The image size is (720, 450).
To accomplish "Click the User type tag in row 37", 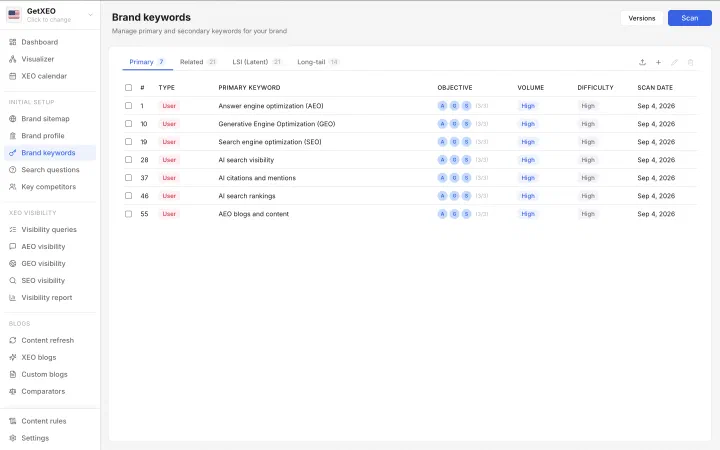I will pos(169,178).
